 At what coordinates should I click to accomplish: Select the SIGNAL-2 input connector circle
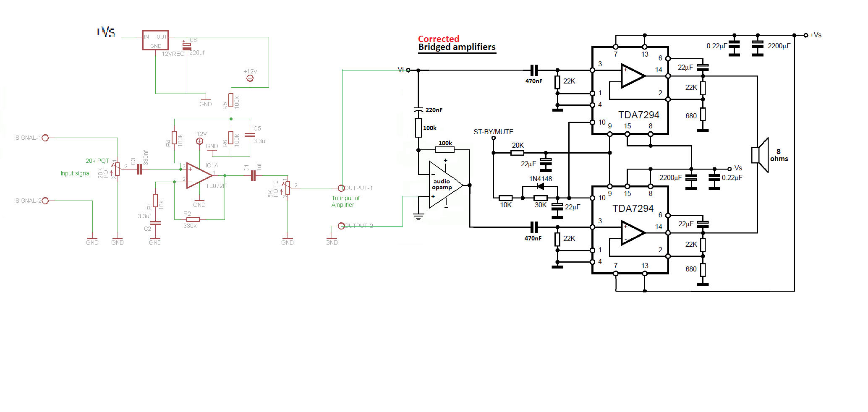[46, 200]
